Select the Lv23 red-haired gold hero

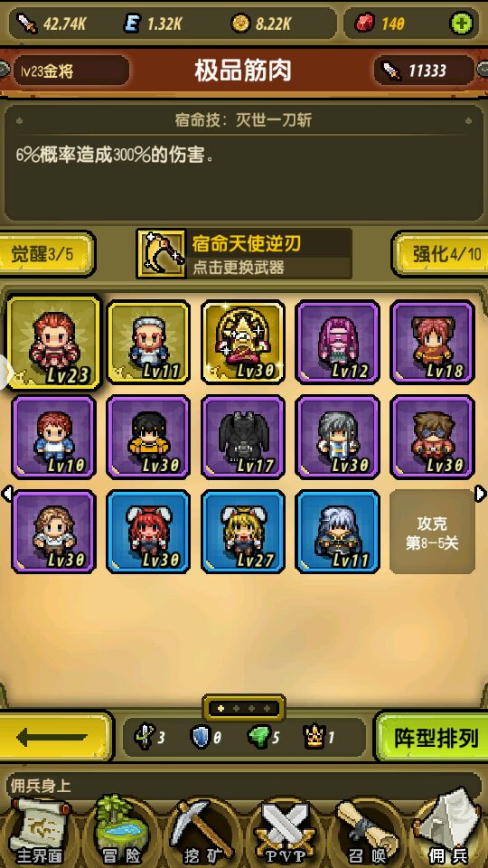(x=53, y=342)
